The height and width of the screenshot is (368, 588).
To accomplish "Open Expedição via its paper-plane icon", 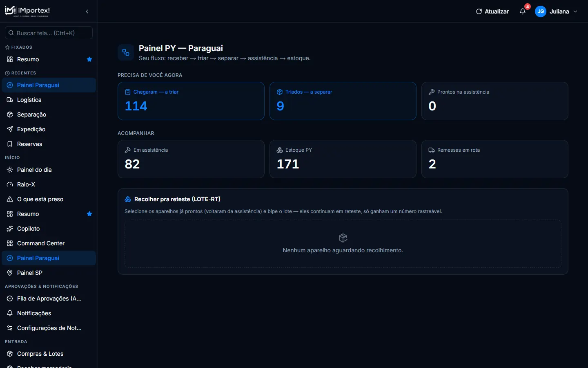I will [x=10, y=129].
